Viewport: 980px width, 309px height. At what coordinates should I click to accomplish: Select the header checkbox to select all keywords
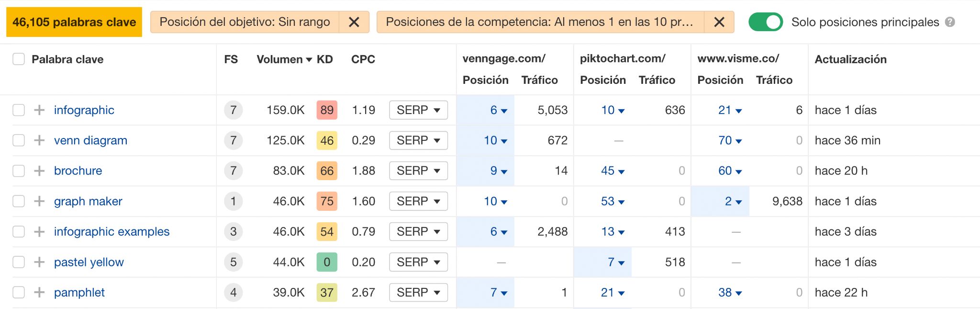coord(19,59)
